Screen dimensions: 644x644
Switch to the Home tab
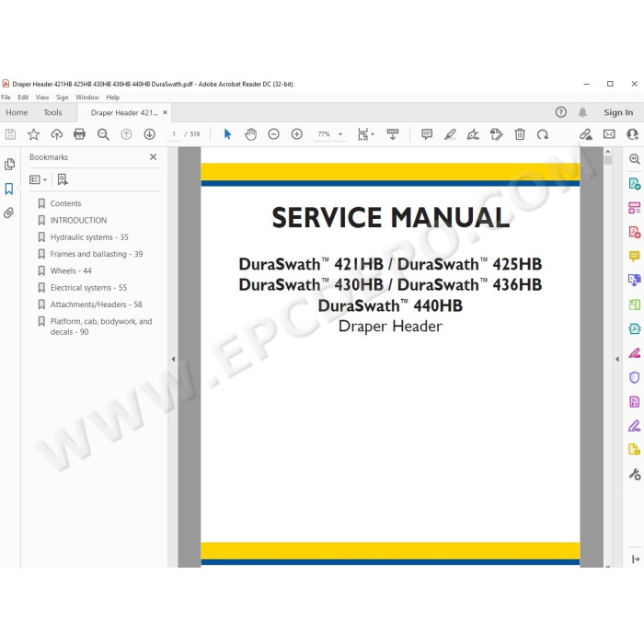coord(17,112)
